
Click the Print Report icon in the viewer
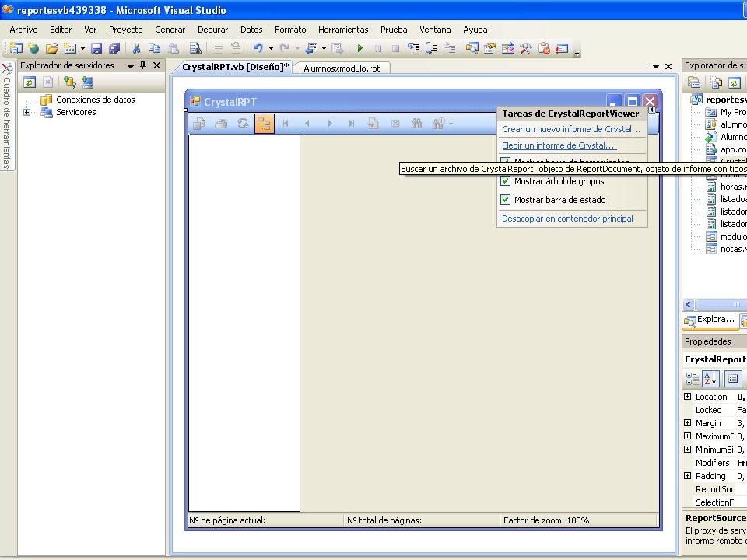click(x=221, y=124)
